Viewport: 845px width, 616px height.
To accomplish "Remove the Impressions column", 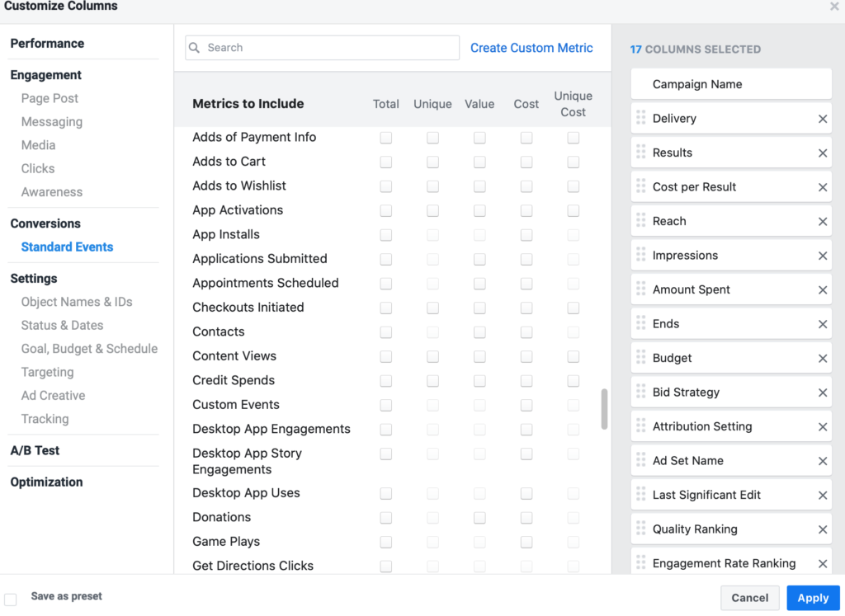I will (822, 255).
